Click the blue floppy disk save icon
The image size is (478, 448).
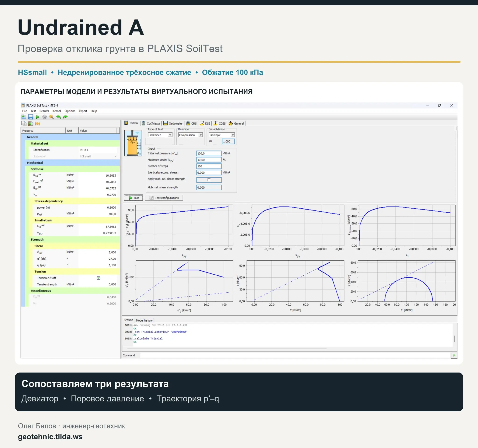[31, 117]
